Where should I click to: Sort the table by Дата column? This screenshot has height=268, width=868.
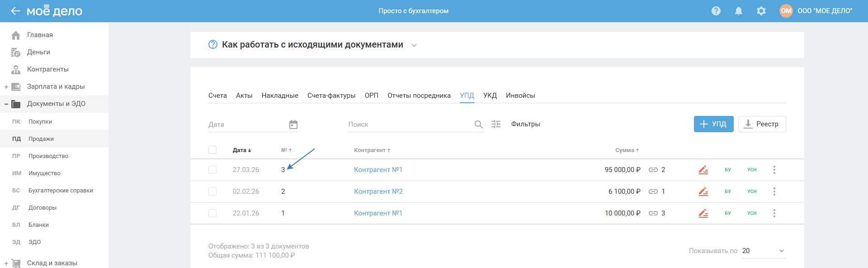(x=242, y=150)
